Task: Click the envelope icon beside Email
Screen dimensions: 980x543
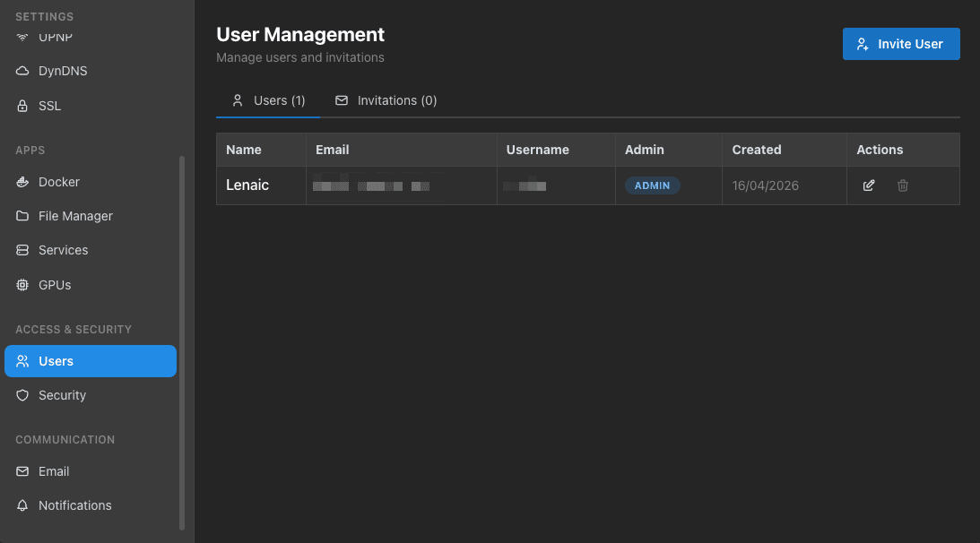Action: [22, 471]
